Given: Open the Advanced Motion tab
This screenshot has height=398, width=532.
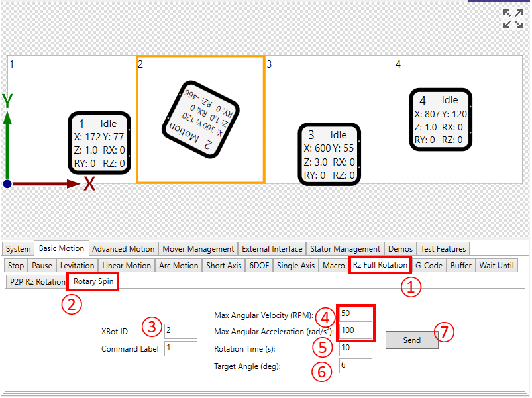Looking at the screenshot, I should [x=123, y=249].
